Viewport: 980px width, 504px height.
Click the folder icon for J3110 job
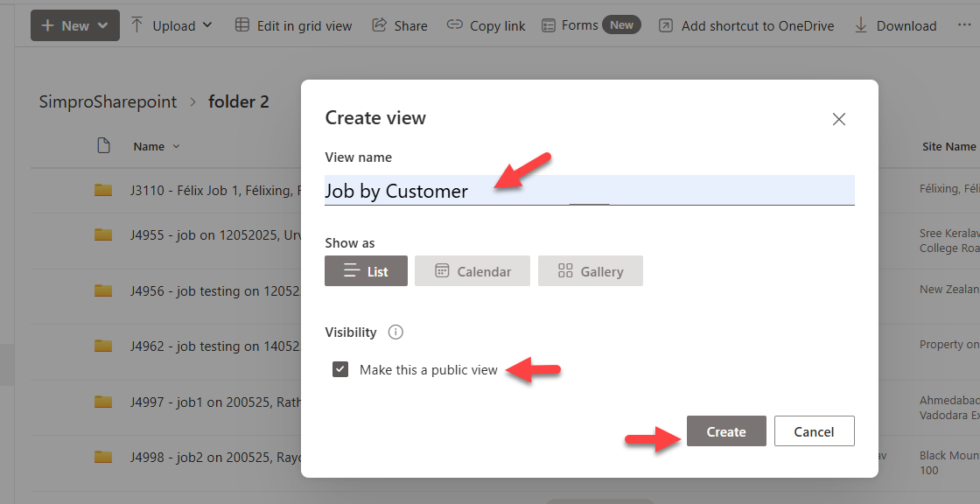pos(104,190)
